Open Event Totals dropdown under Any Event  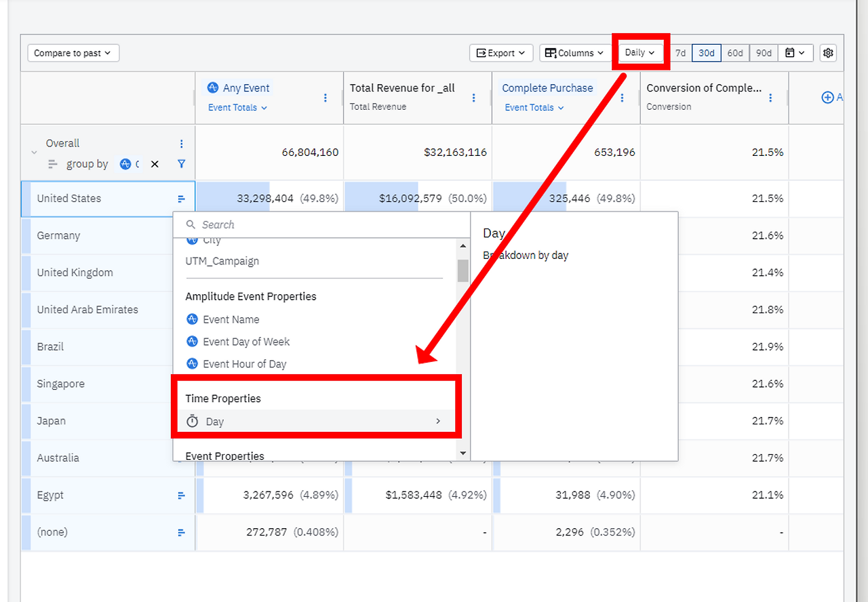click(237, 108)
